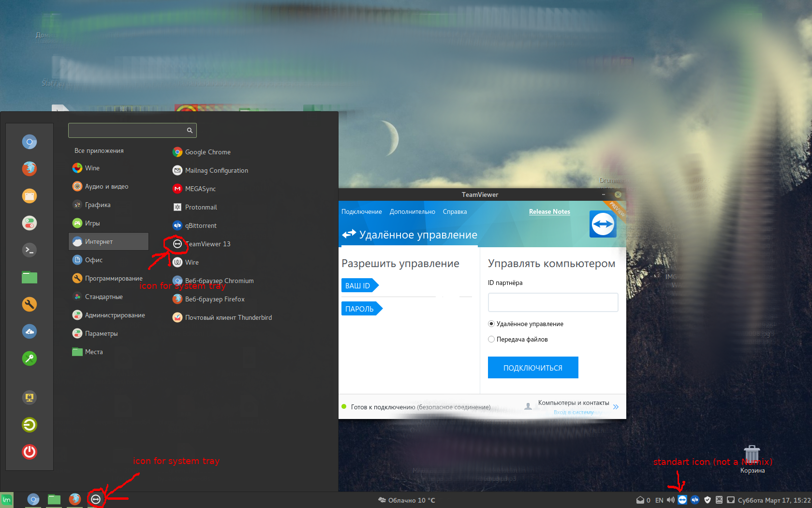The width and height of the screenshot is (812, 508).
Task: Click the Вход в систему link
Action: pyautogui.click(x=574, y=412)
